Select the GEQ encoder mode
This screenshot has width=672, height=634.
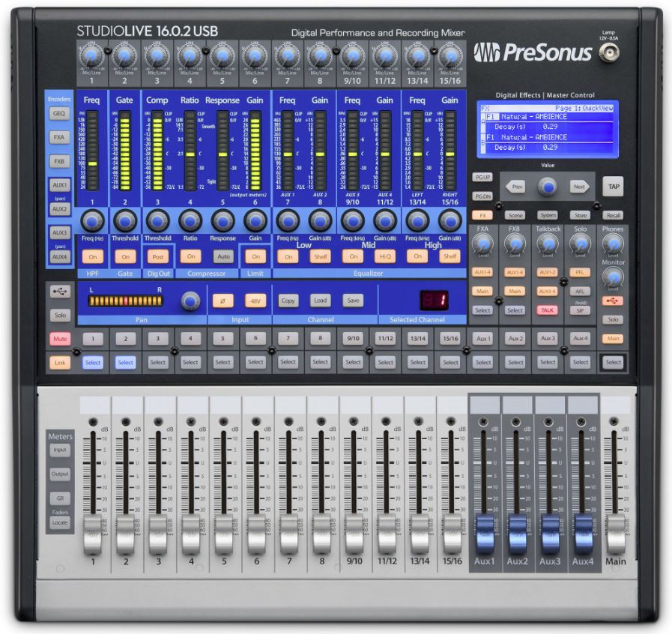pyautogui.click(x=59, y=114)
